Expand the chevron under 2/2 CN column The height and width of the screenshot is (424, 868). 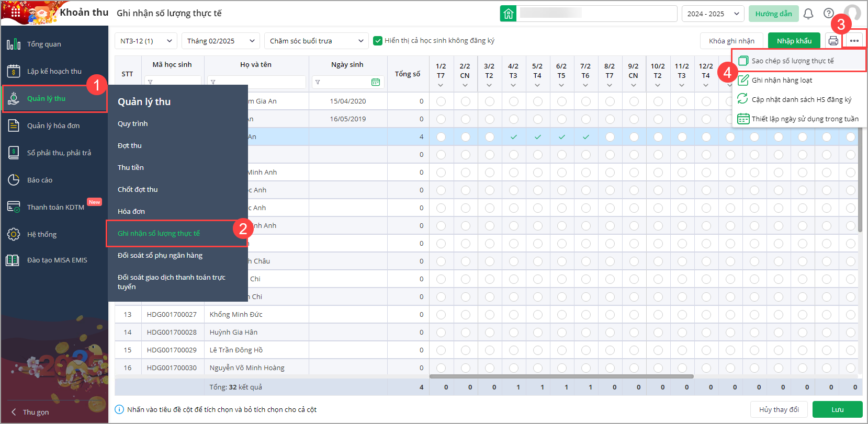click(x=465, y=85)
